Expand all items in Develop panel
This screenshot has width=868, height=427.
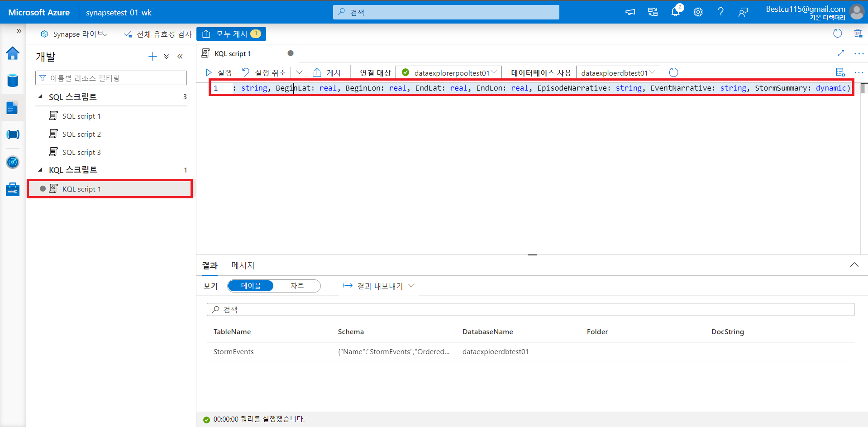tap(167, 57)
